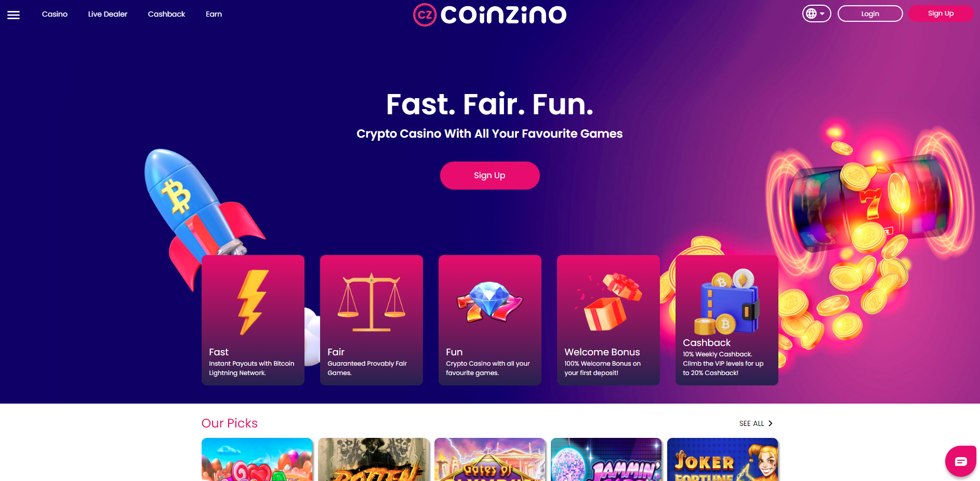Viewport: 980px width, 481px height.
Task: Open the Casino menu item
Action: pyautogui.click(x=55, y=14)
